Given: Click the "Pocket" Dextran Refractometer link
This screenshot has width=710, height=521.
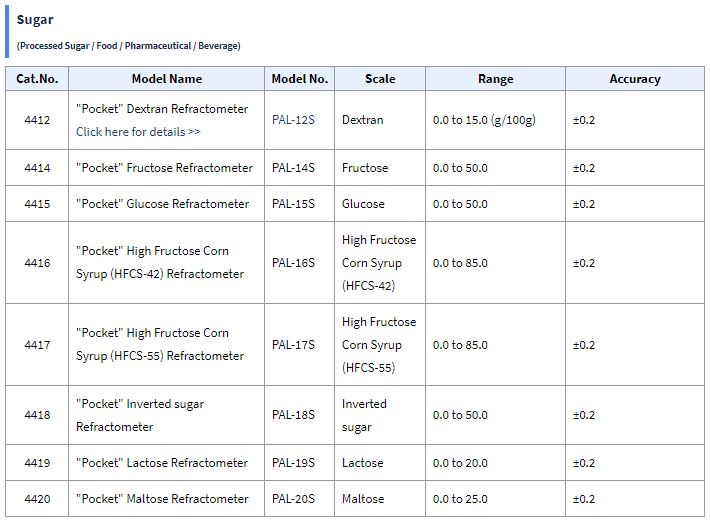Looking at the screenshot, I should coord(162,109).
